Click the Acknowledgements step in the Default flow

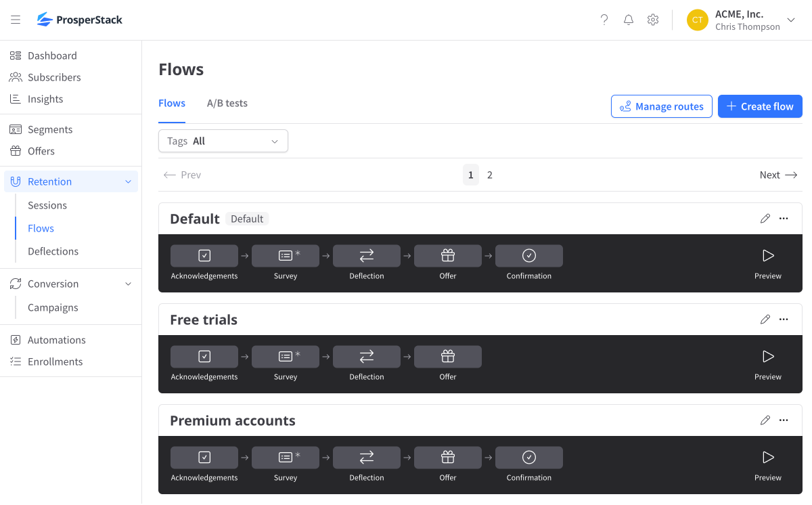(x=204, y=255)
